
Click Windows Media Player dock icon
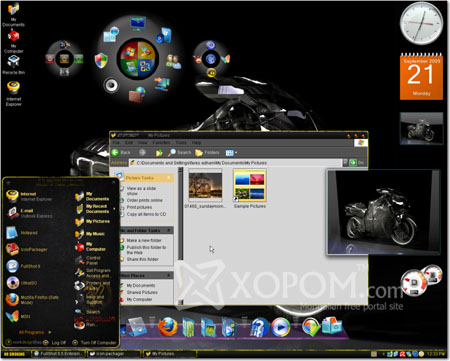pos(281,327)
